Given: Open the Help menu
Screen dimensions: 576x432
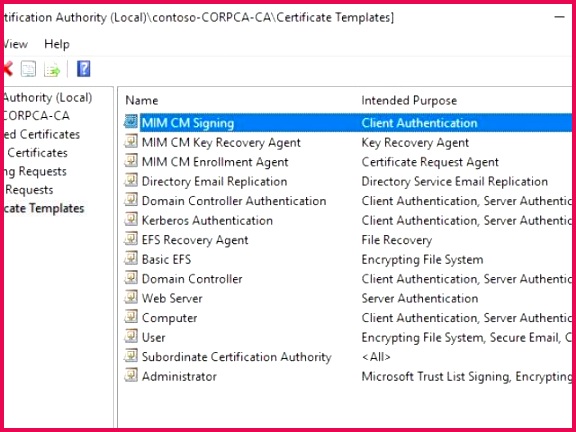Looking at the screenshot, I should pyautogui.click(x=57, y=44).
